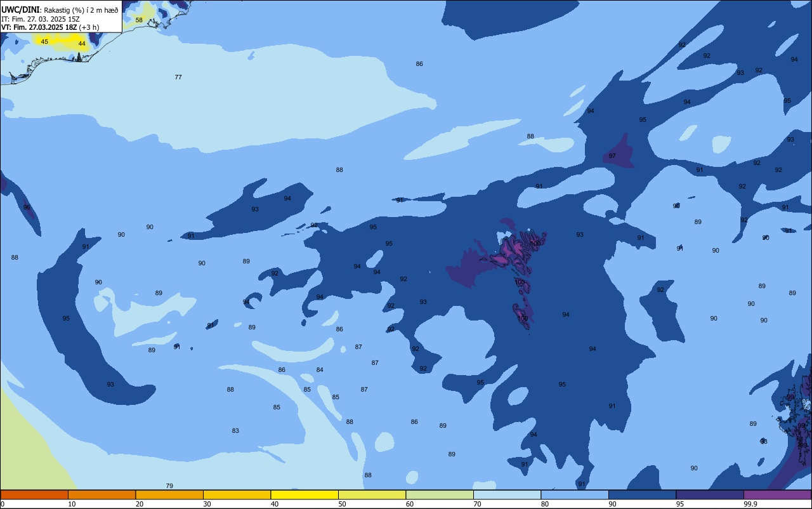Click the dark blue 90–95 legend segment
Image resolution: width=812 pixels, height=509 pixels.
point(642,494)
